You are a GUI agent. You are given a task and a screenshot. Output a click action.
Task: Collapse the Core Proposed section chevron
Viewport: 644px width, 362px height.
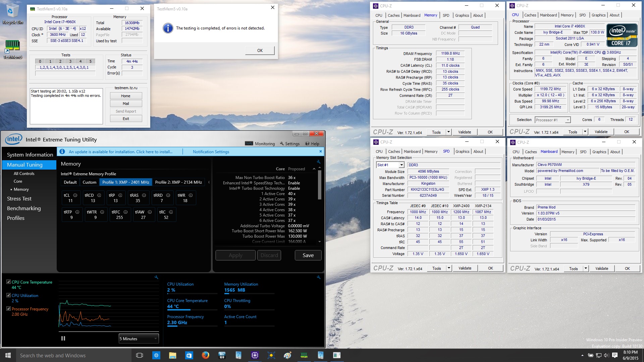pyautogui.click(x=314, y=169)
